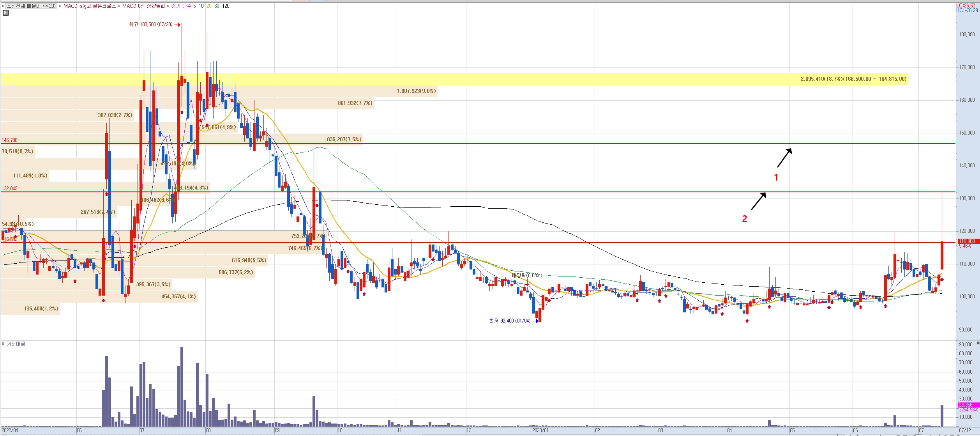Select the MACD-sig와 골든크로스 legend label
Image resolution: width=980 pixels, height=436 pixels.
click(x=90, y=6)
